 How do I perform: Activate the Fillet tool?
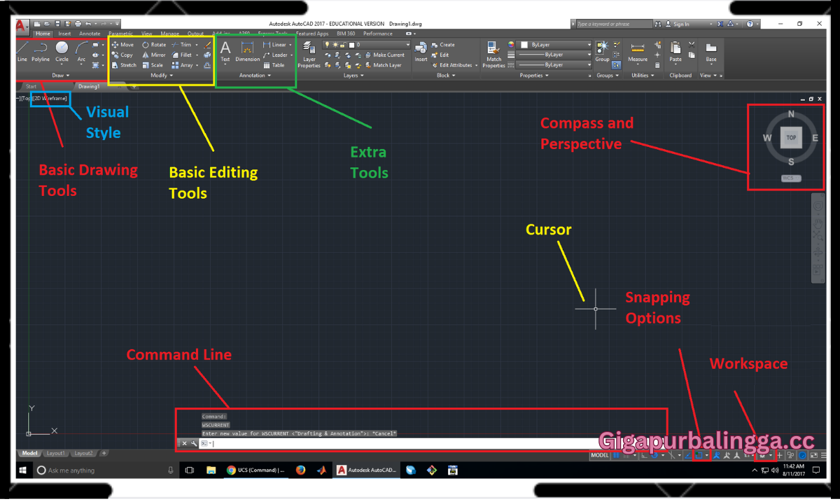pos(182,55)
